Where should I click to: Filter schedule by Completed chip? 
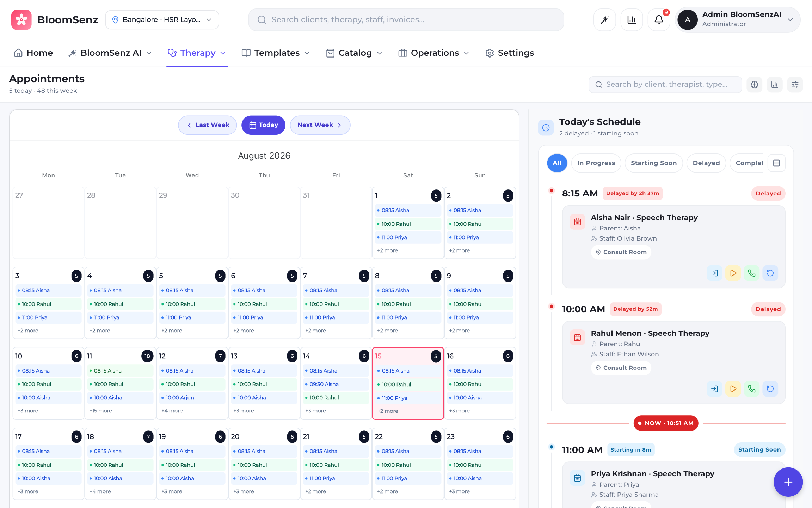click(747, 163)
